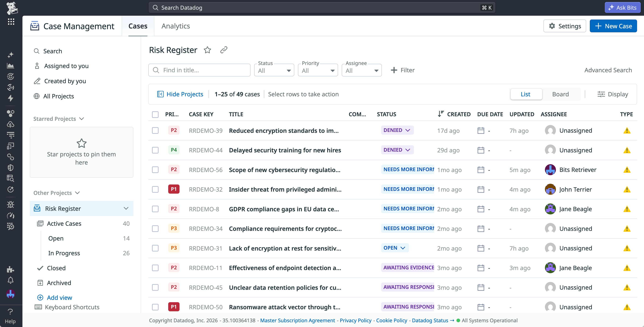
Task: Check the select-all cases checkbox
Action: [155, 114]
